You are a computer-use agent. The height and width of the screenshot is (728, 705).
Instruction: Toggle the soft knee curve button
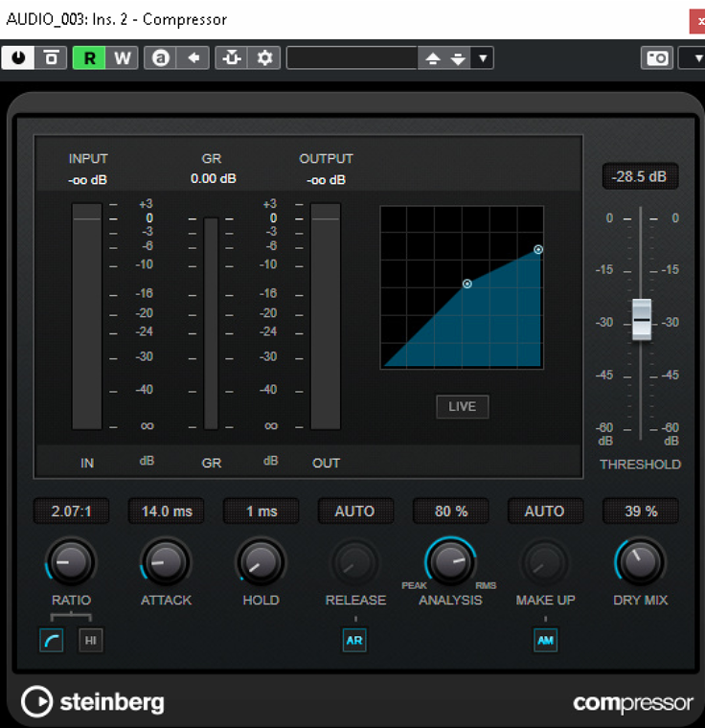click(51, 640)
